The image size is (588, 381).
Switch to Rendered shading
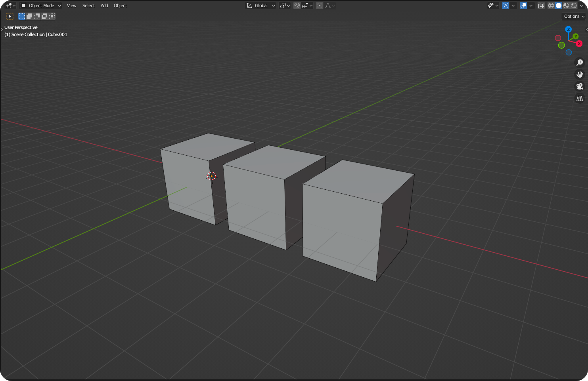[574, 6]
